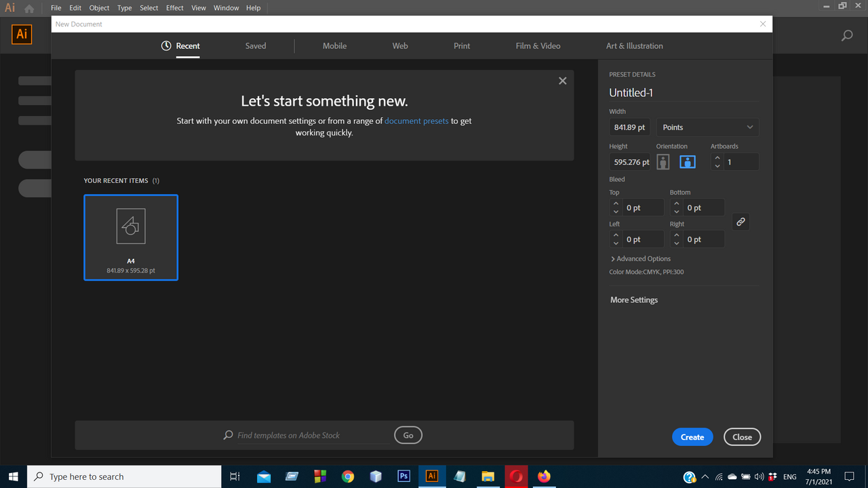
Task: Click the Windows search box
Action: [124, 476]
